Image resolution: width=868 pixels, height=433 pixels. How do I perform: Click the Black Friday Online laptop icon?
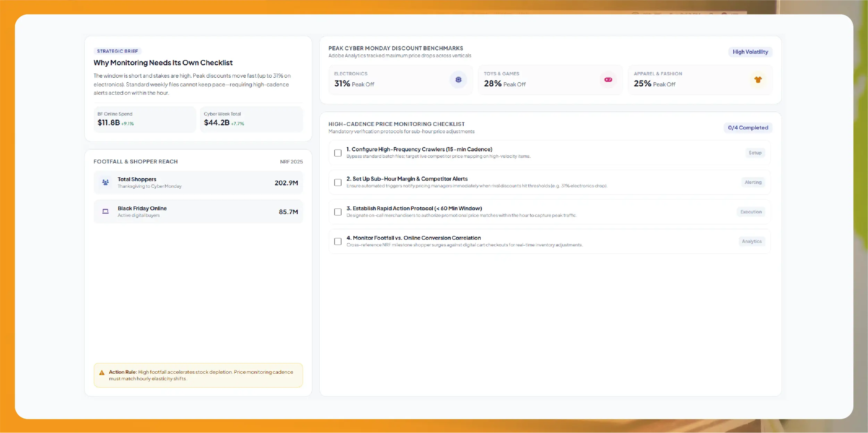point(106,211)
